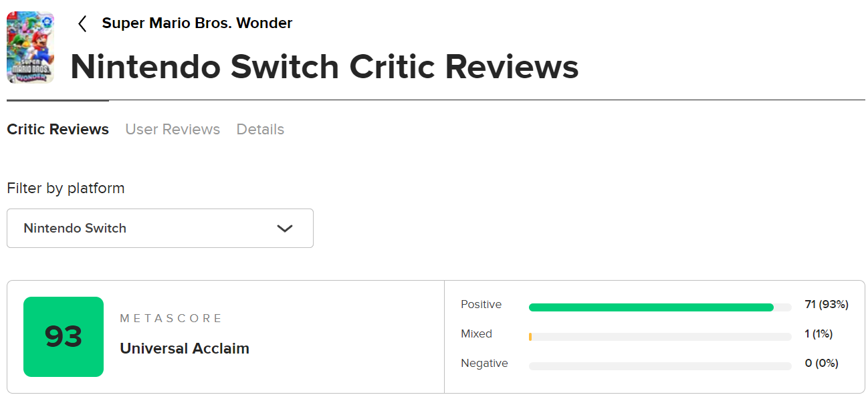Click the 1 (1%) mixed count
This screenshot has height=405, width=868.
[819, 334]
